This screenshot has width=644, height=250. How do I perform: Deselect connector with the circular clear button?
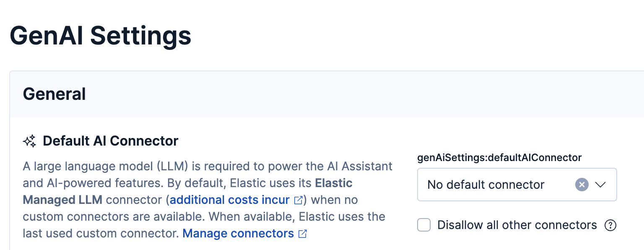coord(582,185)
